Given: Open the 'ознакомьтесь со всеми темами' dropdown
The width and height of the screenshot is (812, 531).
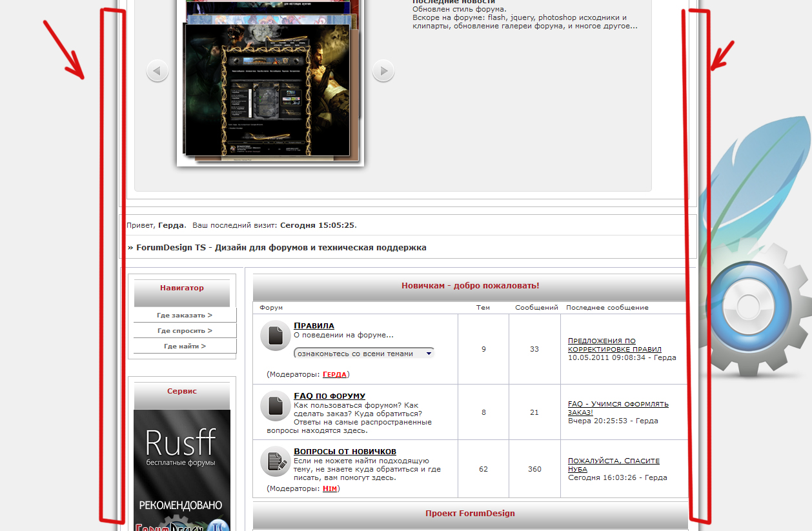Looking at the screenshot, I should [364, 354].
